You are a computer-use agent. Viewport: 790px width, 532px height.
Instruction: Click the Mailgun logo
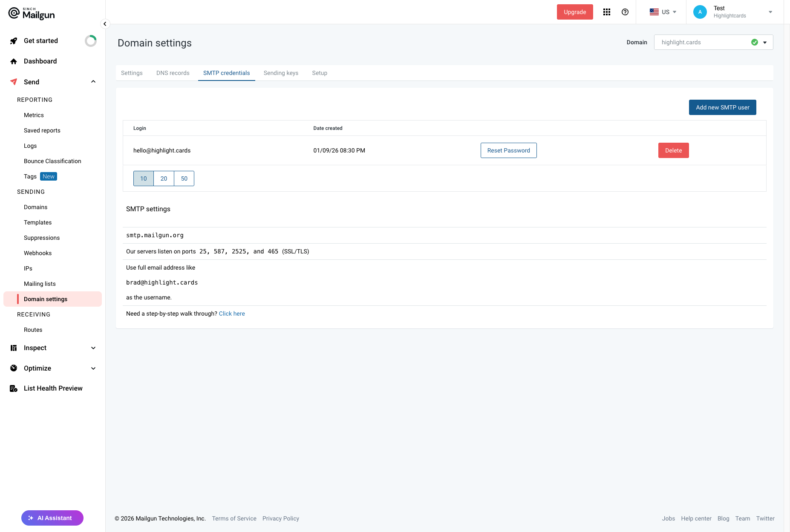coord(32,14)
